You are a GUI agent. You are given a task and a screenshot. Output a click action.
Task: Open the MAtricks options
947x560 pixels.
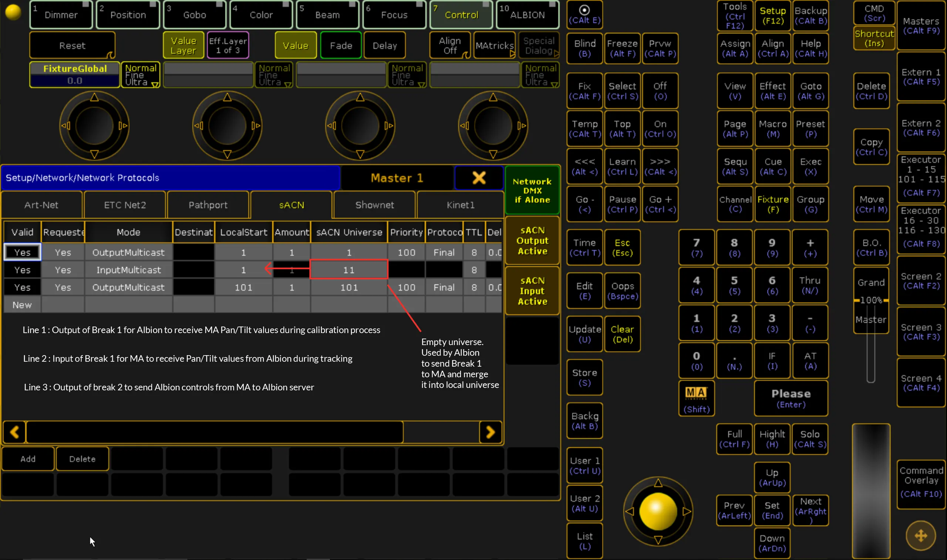pos(495,45)
